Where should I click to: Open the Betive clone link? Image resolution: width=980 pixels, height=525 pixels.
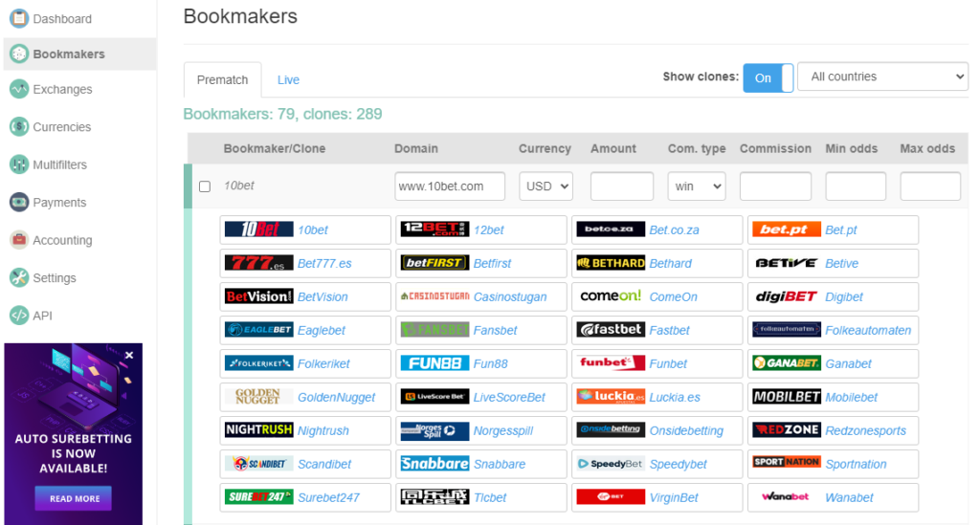point(841,263)
